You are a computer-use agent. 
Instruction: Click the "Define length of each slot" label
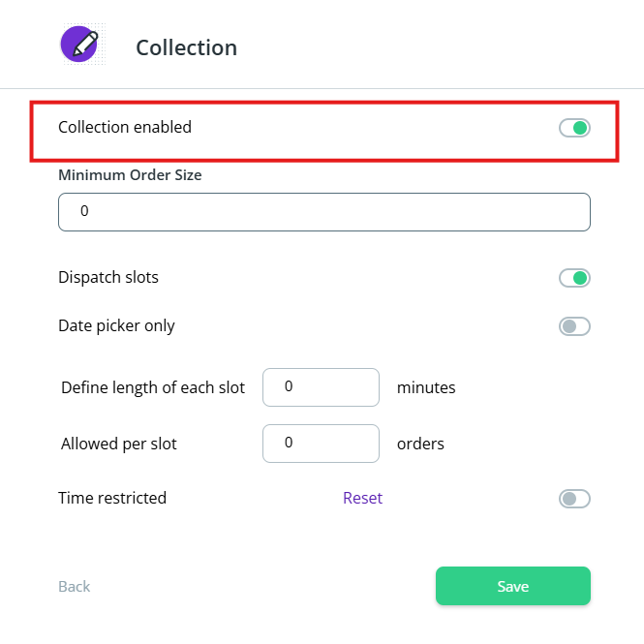[153, 387]
